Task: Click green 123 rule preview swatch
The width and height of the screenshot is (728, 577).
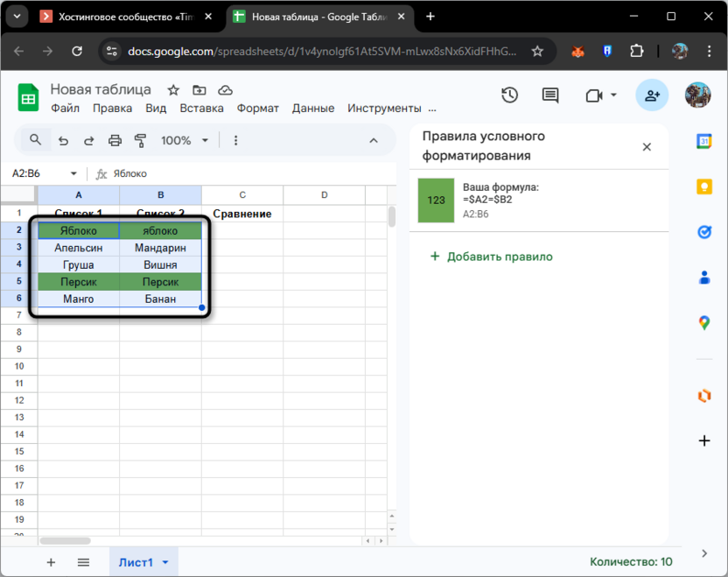Action: (x=436, y=200)
